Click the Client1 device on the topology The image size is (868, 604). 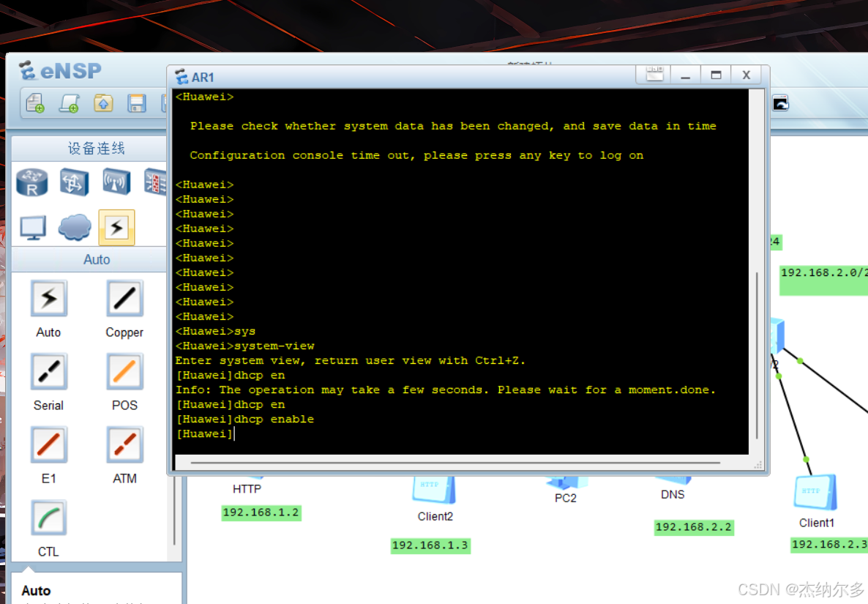[815, 492]
